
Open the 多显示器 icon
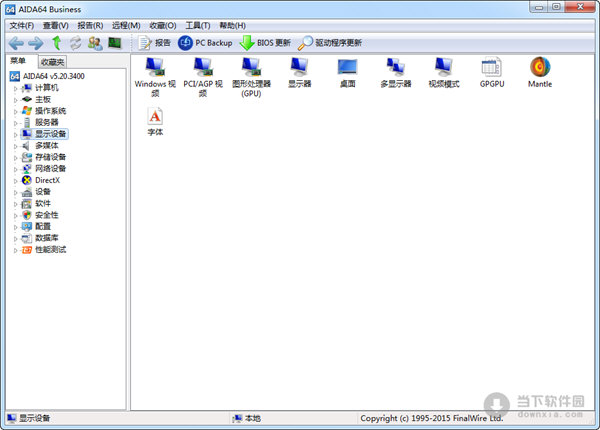pos(396,72)
